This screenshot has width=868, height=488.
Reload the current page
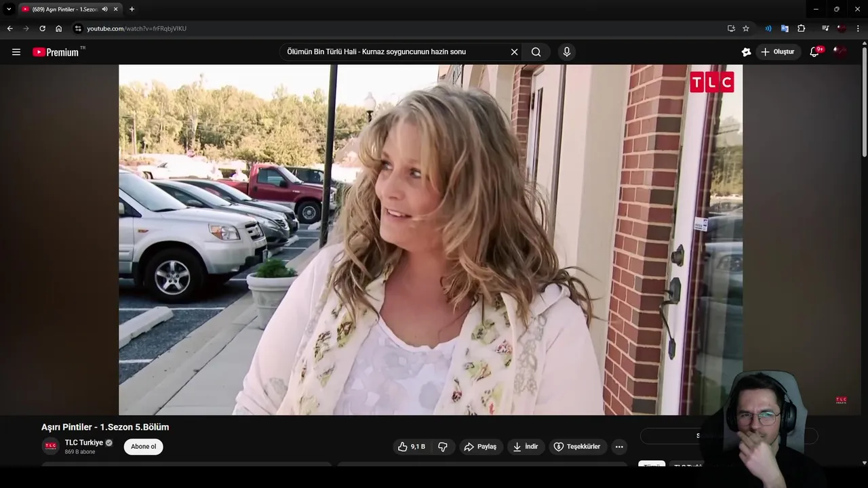42,28
